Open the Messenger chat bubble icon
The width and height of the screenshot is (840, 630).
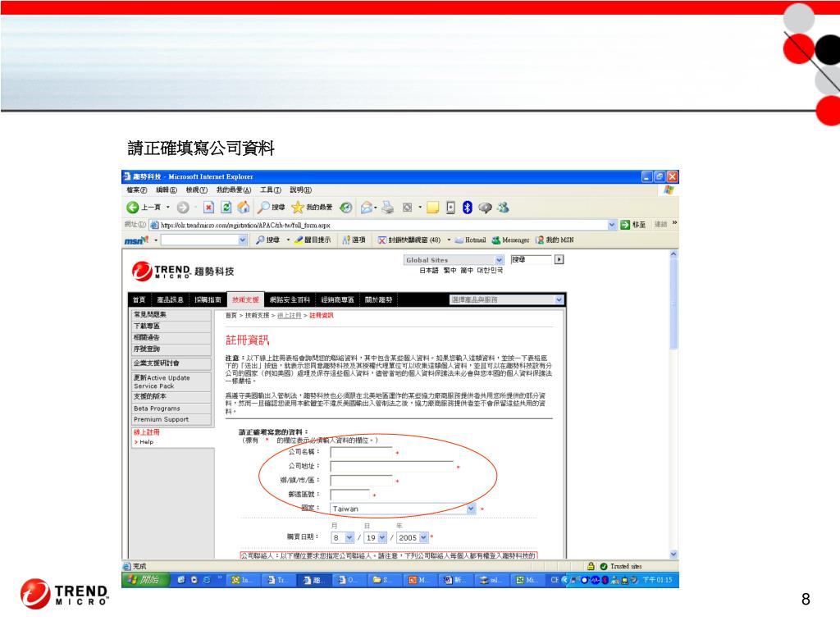click(x=485, y=208)
